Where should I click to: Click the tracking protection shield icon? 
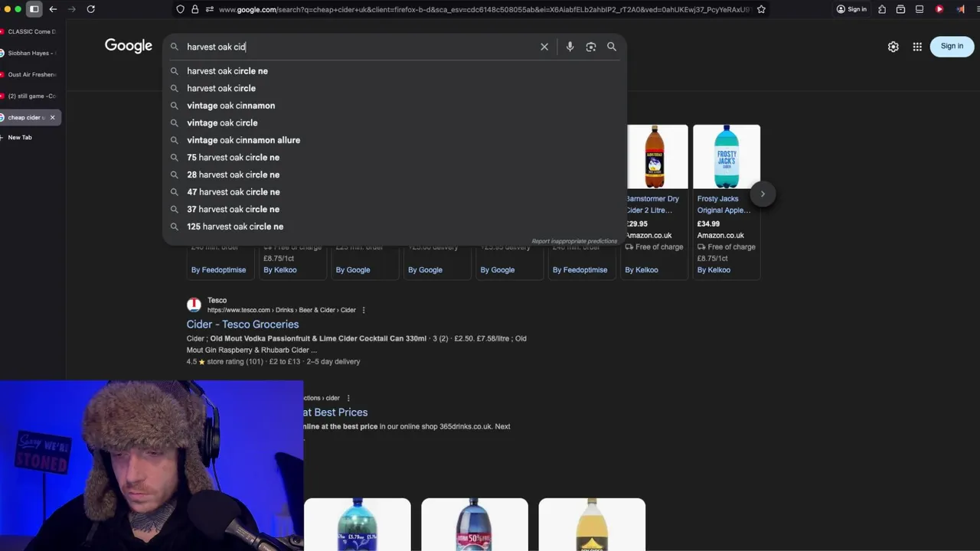tap(181, 9)
